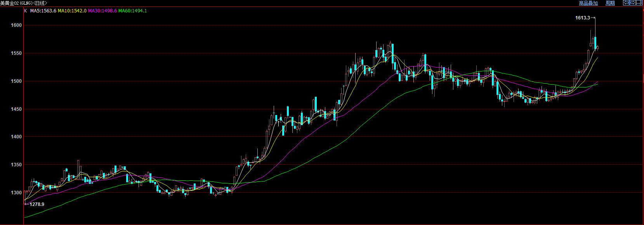Click the 美黄金02 (GLNG) chart title

pos(23,3)
